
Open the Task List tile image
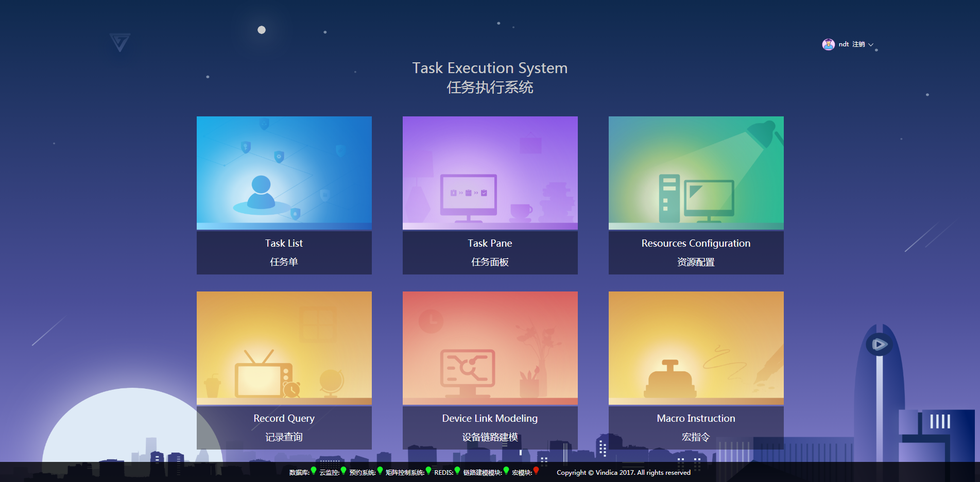click(284, 173)
